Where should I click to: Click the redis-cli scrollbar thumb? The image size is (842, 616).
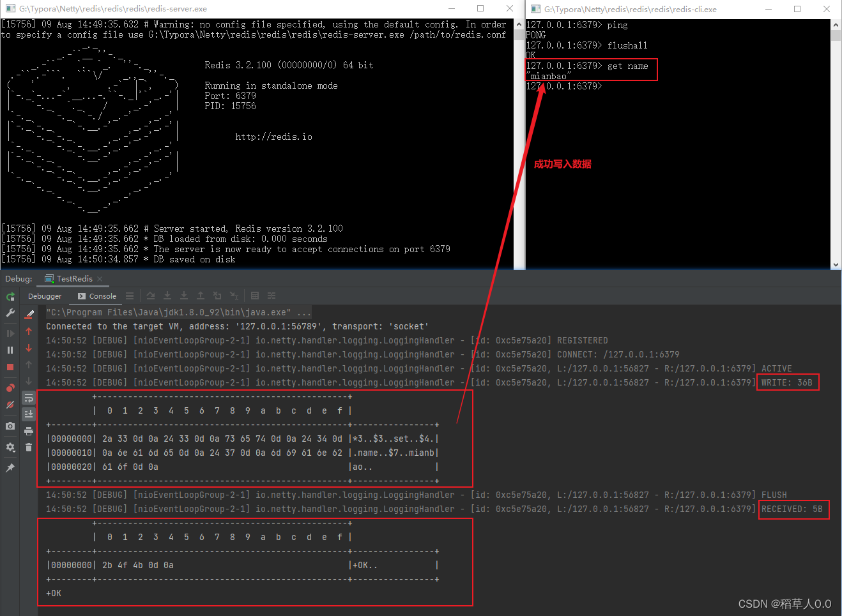coord(836,35)
